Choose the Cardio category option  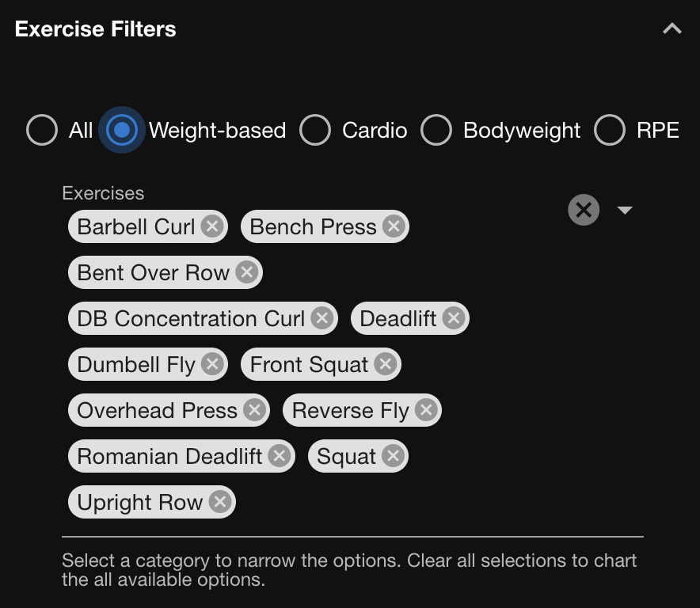[315, 131]
